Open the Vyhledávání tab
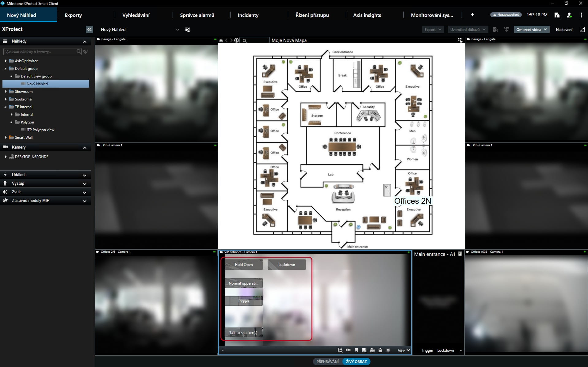 [x=136, y=15]
